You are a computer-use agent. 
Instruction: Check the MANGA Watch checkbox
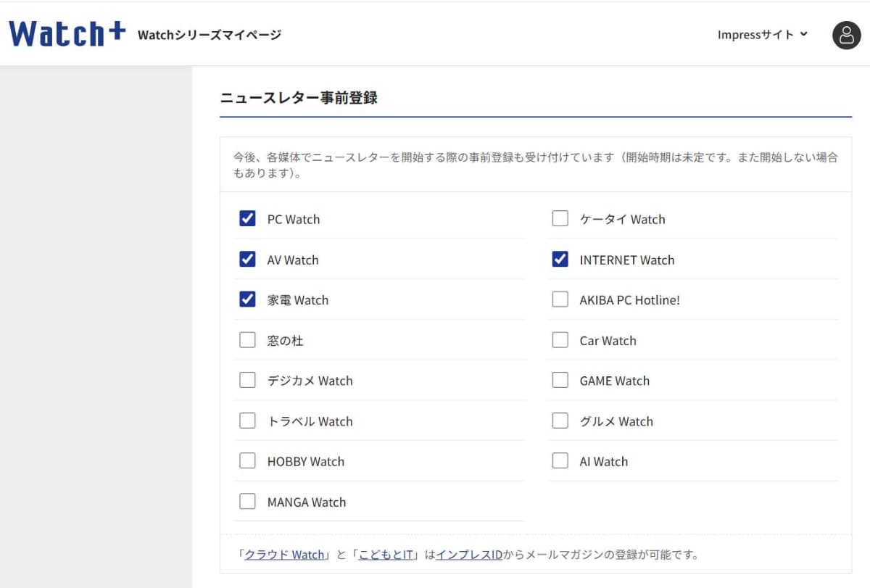pyautogui.click(x=247, y=501)
